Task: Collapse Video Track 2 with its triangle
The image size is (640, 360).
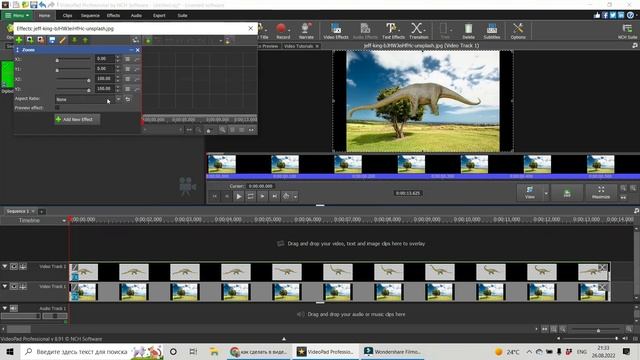Action: 5,266
